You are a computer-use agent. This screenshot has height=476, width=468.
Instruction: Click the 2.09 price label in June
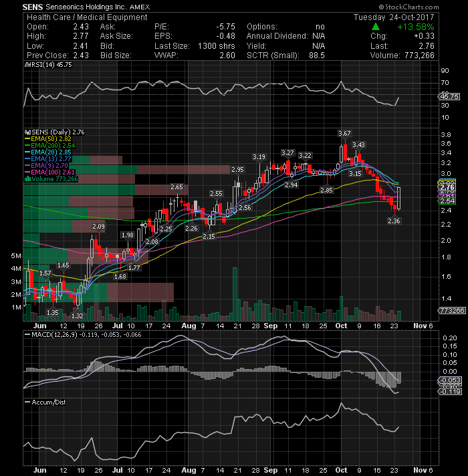[x=99, y=226]
